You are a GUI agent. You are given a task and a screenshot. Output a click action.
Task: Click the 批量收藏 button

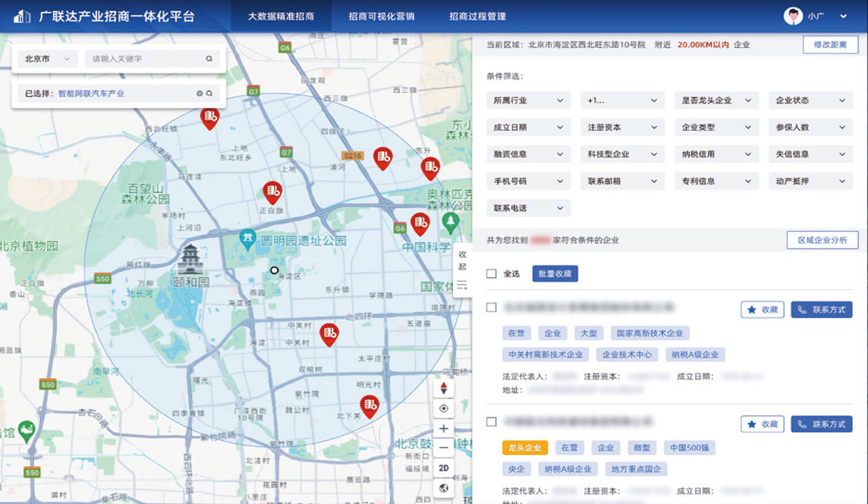[x=554, y=274]
